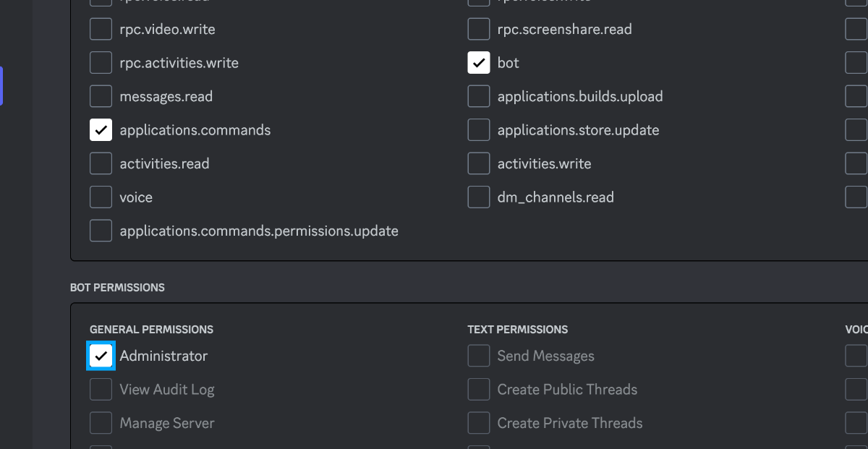Check the messages.read scope

click(101, 96)
